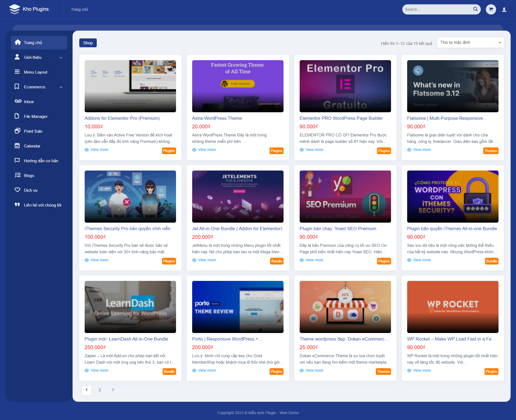Click eye icon under Jet All-in-One Bundle

194,260
